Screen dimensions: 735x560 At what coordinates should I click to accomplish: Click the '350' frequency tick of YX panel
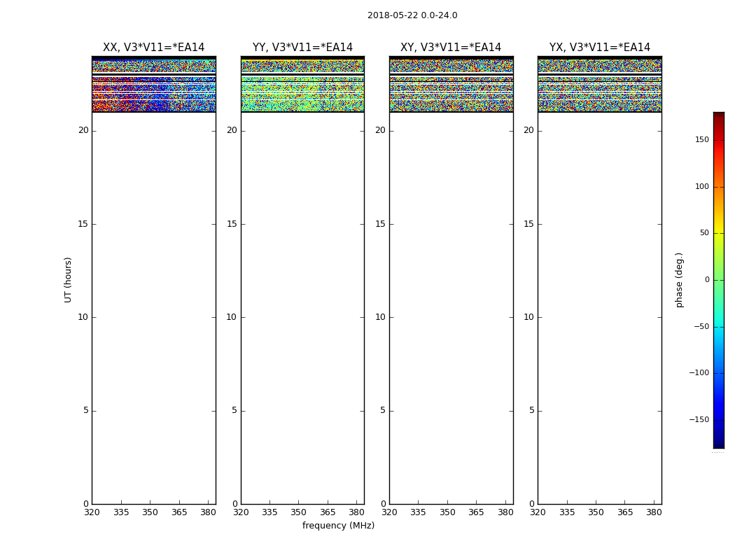coord(596,512)
